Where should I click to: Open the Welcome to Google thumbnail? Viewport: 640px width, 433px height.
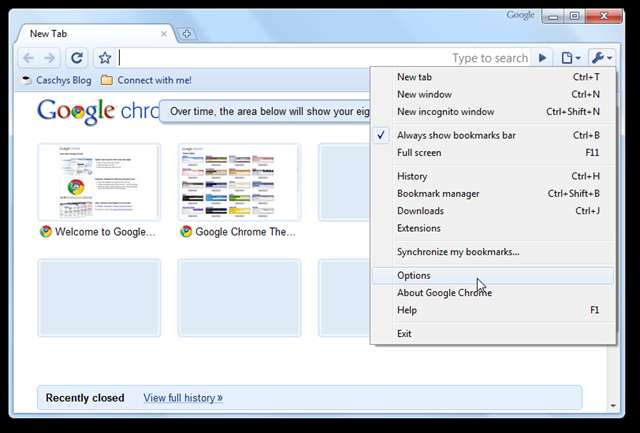tap(99, 182)
